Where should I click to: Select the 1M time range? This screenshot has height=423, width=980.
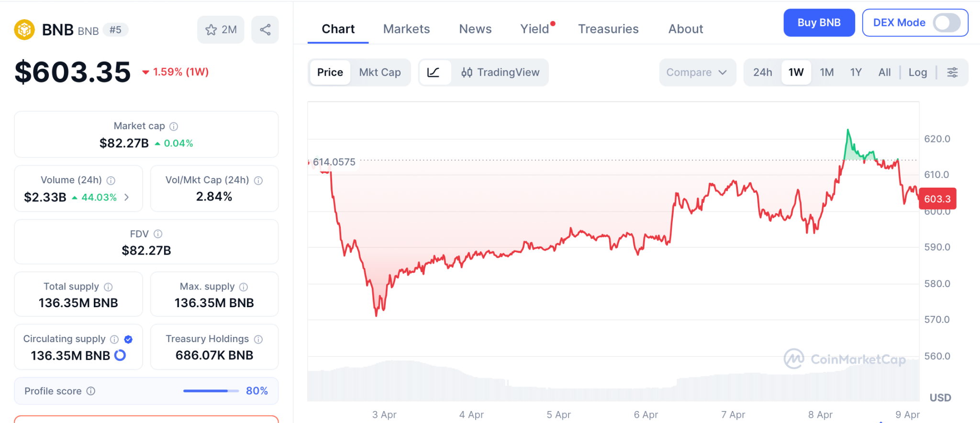pyautogui.click(x=826, y=72)
